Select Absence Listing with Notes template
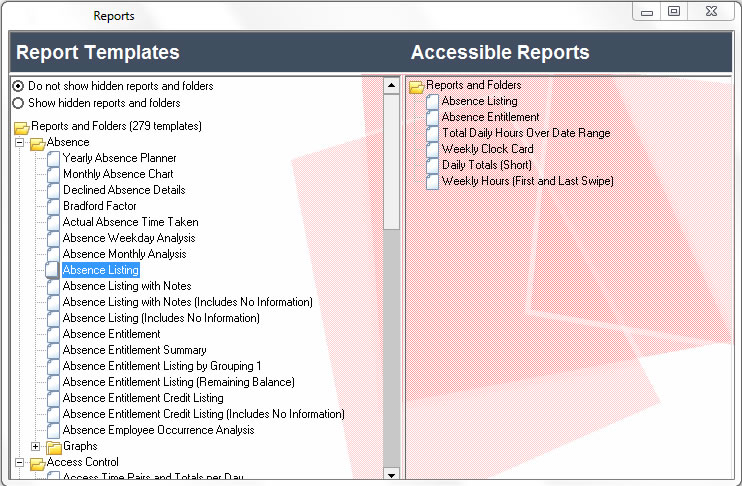Viewport: 742px width, 486px height. [127, 286]
